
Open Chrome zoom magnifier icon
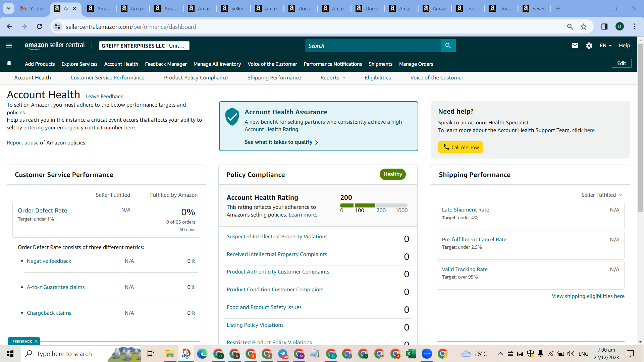tap(570, 26)
